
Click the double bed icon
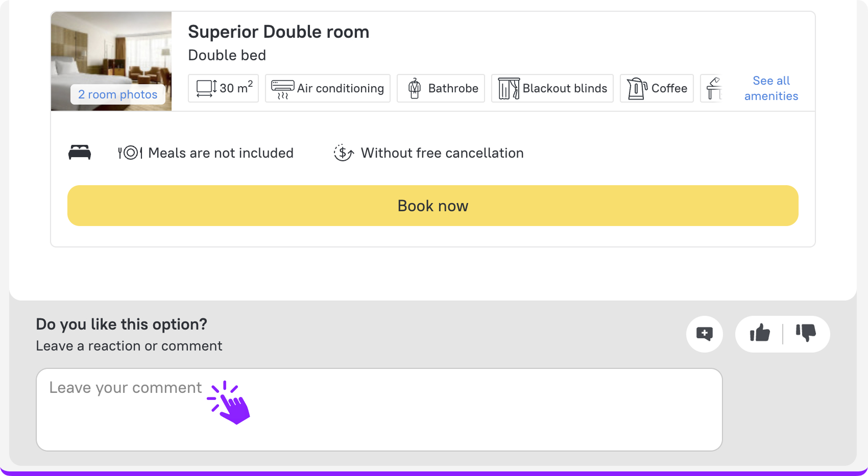(80, 153)
